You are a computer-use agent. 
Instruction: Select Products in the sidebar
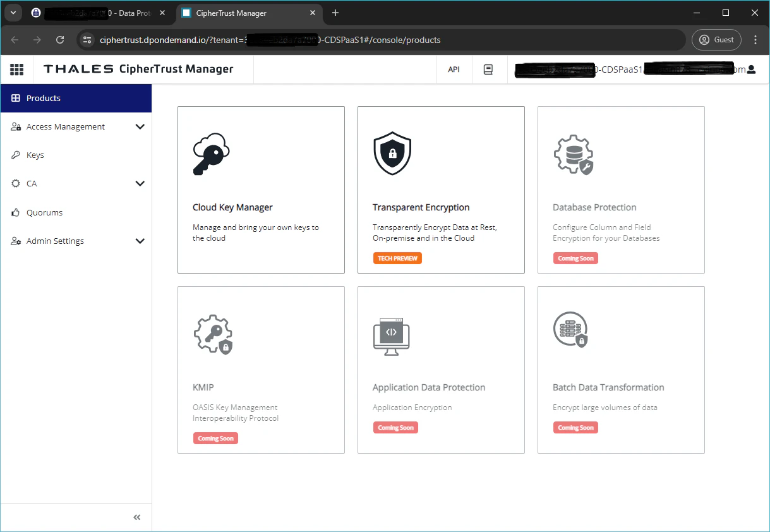[76, 98]
